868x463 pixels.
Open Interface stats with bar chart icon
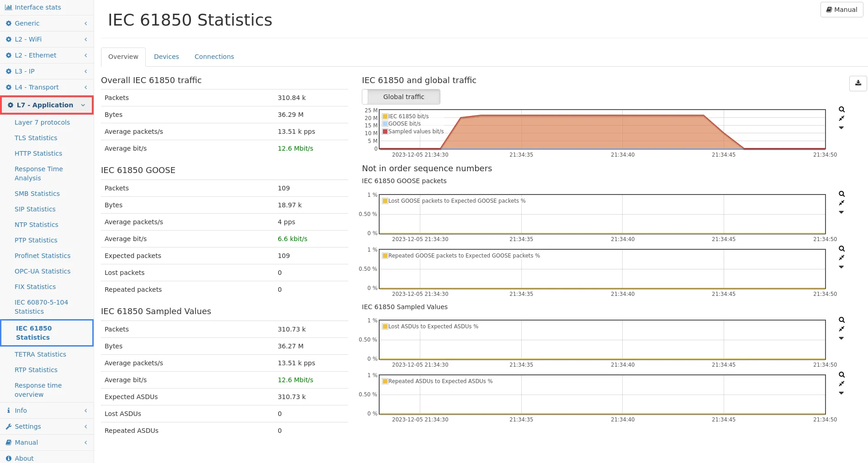[x=33, y=7]
